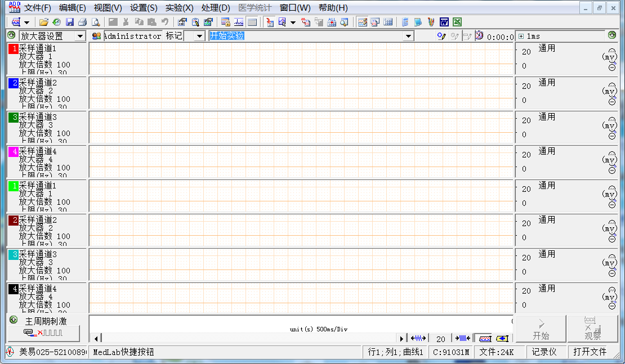625x364 pixels.
Task: Expand the 开始实验 combo box
Action: pyautogui.click(x=409, y=36)
